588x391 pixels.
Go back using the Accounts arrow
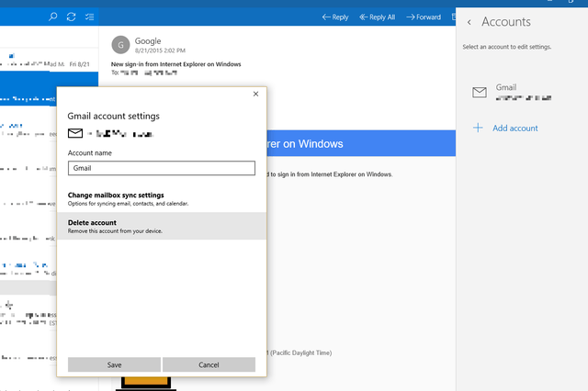click(x=469, y=22)
